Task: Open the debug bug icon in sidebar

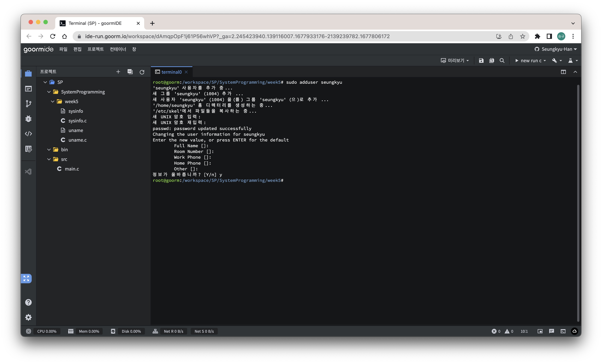Action: (x=28, y=119)
